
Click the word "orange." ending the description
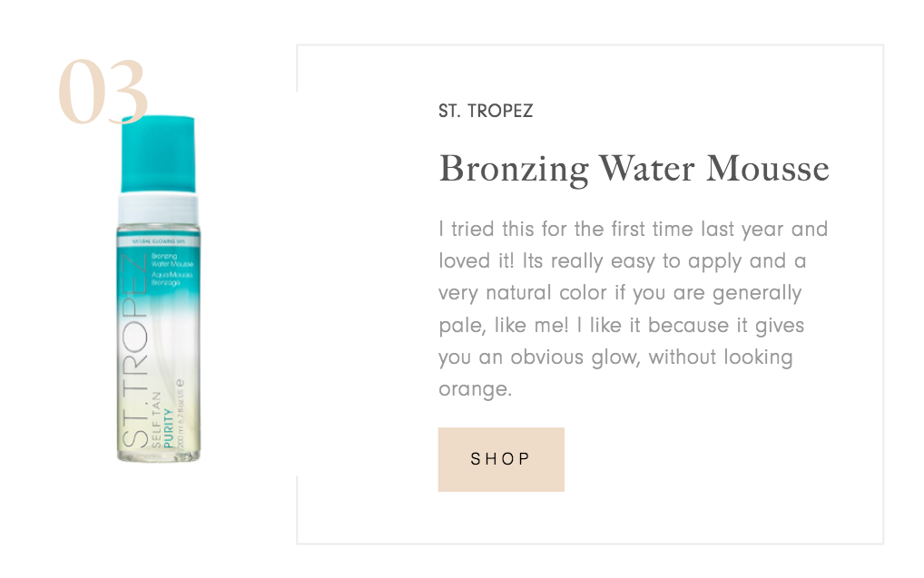476,389
